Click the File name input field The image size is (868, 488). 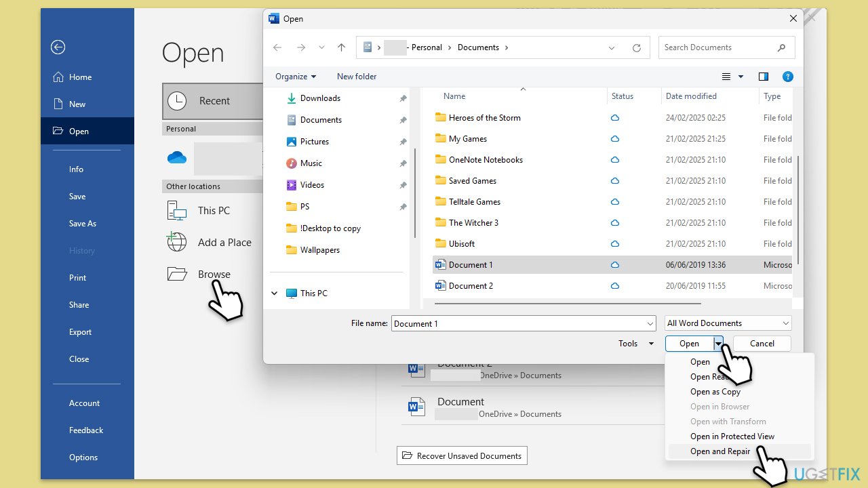click(x=524, y=324)
